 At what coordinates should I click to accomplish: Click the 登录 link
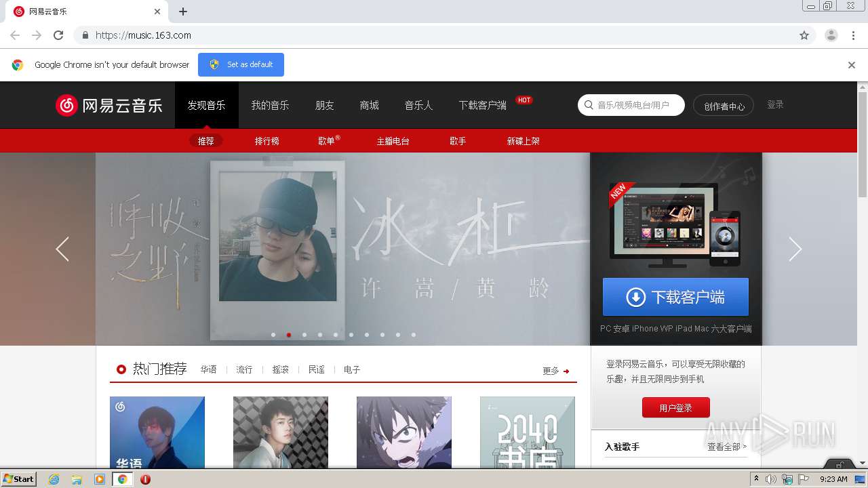[775, 104]
